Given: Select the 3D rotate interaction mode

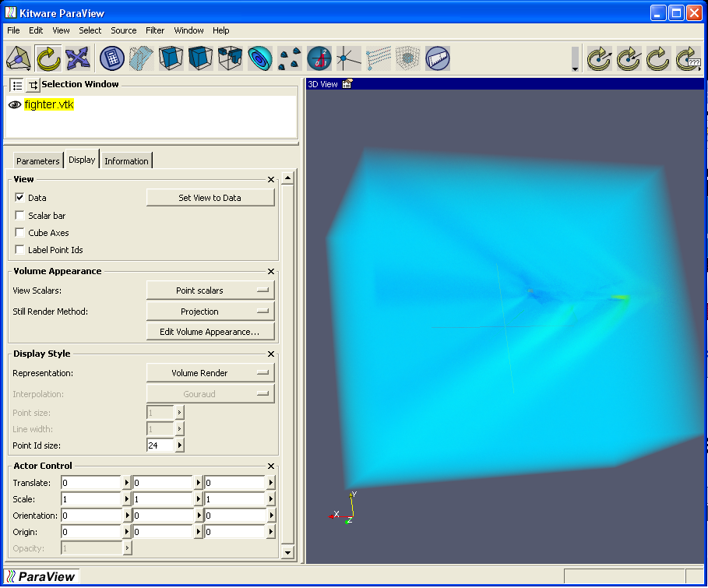Looking at the screenshot, I should point(48,58).
